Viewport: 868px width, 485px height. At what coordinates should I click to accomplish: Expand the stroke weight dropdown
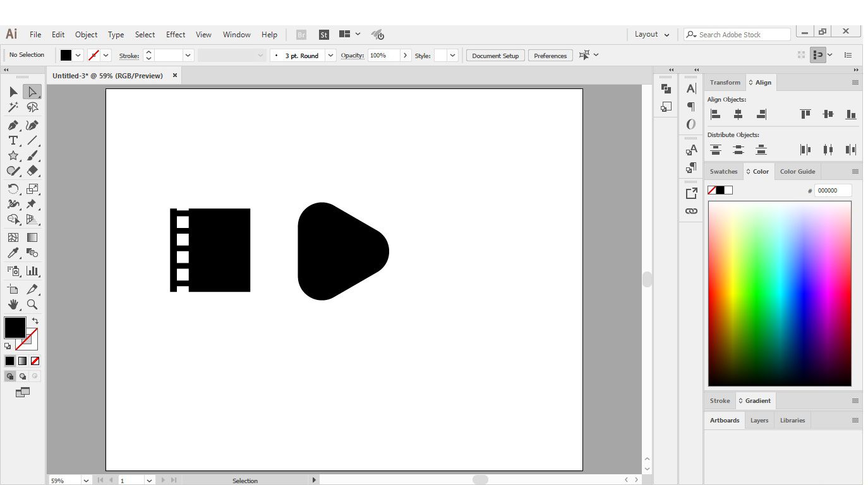[x=188, y=56]
